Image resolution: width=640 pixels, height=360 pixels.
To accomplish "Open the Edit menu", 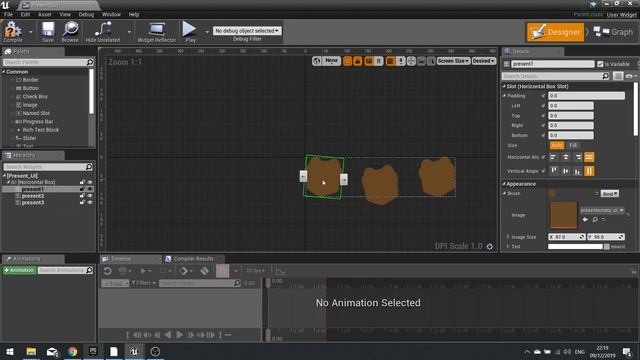I will click(x=25, y=14).
